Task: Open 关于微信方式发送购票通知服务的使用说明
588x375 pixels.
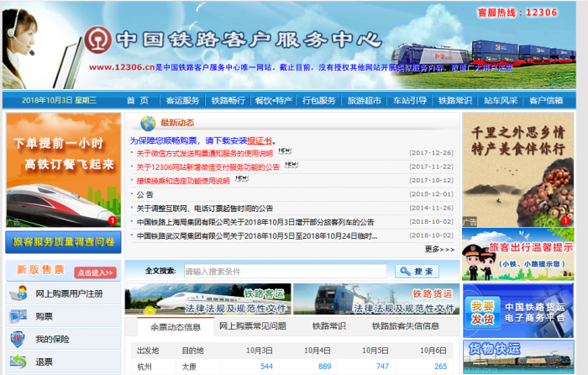Action: [x=204, y=153]
